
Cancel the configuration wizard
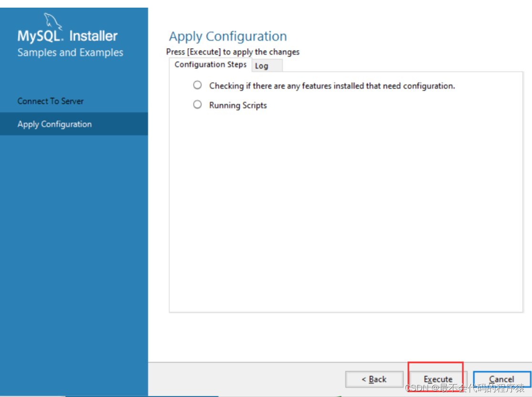coord(501,379)
